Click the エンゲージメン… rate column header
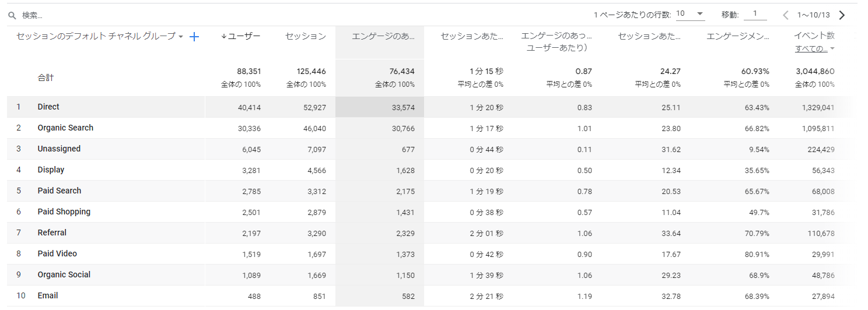This screenshot has height=310, width=868. pyautogui.click(x=737, y=36)
